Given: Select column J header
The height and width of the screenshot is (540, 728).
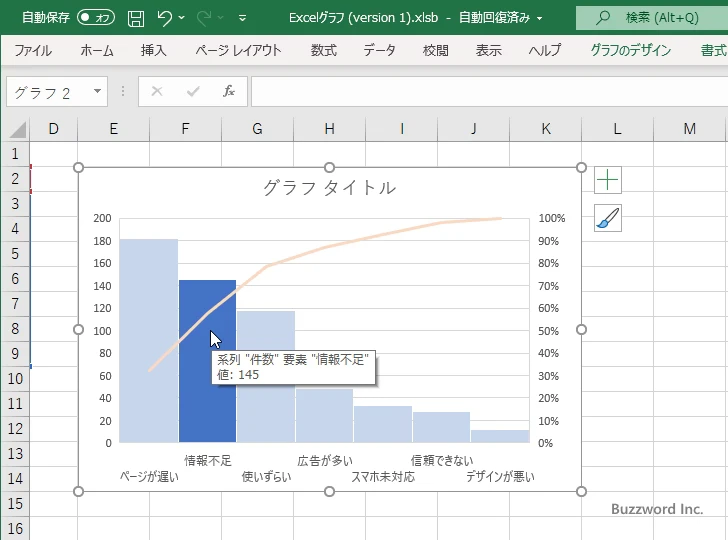Looking at the screenshot, I should 473,129.
